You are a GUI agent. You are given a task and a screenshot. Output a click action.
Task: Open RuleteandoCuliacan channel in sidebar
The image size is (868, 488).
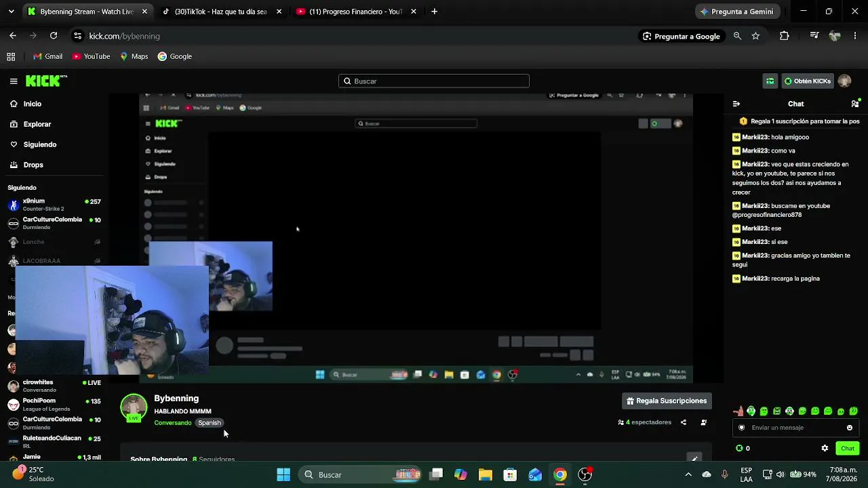(54, 441)
